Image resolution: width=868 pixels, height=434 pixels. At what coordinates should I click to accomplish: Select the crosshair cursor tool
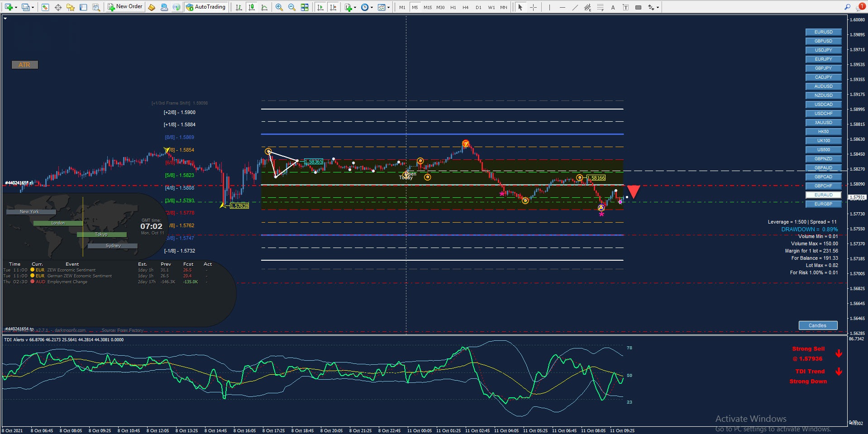[x=533, y=7]
